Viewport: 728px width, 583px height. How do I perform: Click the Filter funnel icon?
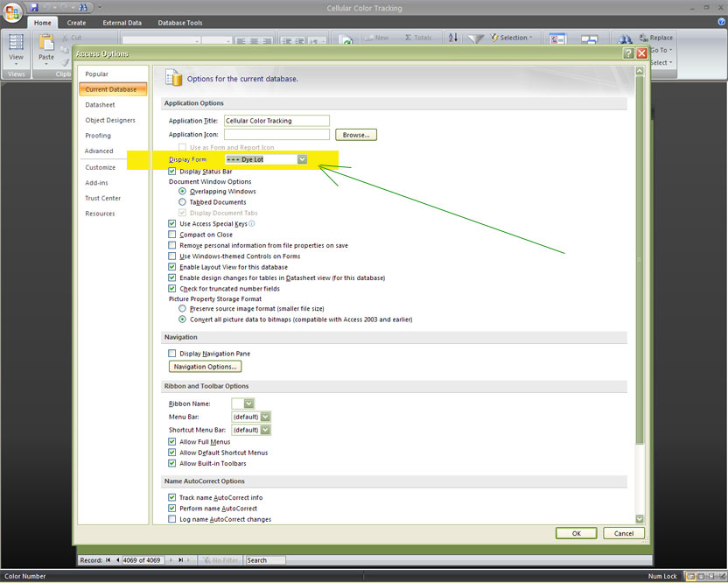474,39
